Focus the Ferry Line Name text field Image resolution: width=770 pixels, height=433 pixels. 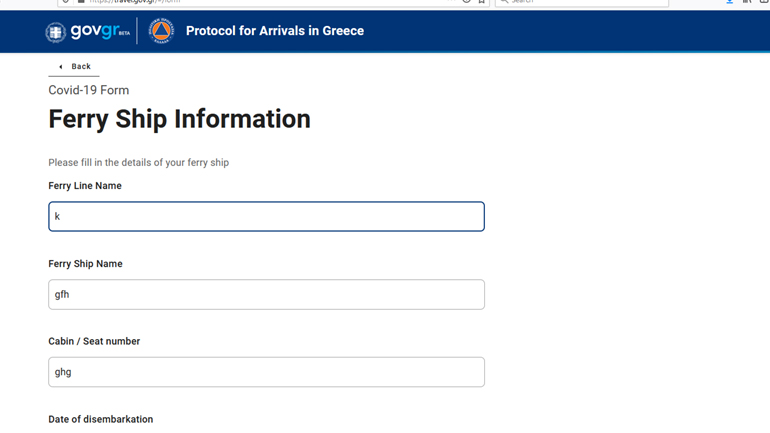click(x=266, y=217)
